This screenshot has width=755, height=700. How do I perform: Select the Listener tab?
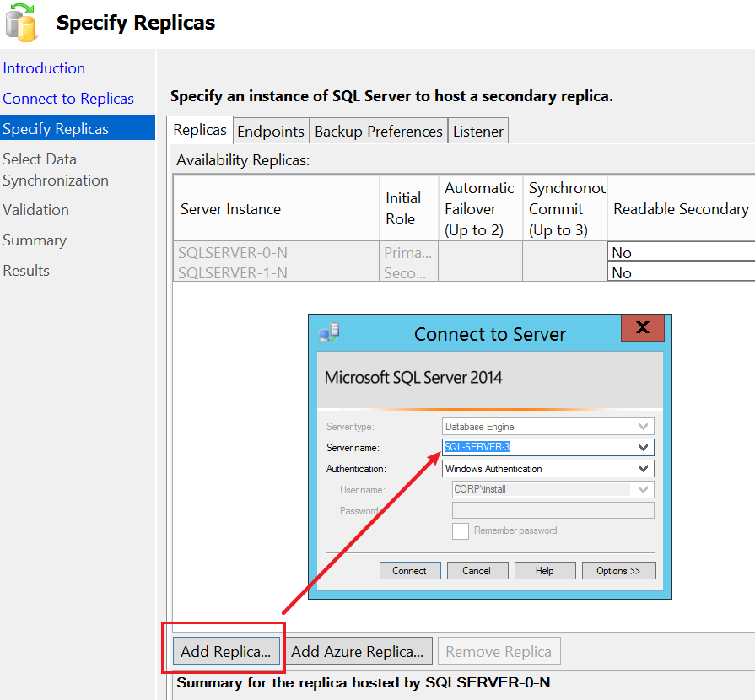(x=477, y=132)
